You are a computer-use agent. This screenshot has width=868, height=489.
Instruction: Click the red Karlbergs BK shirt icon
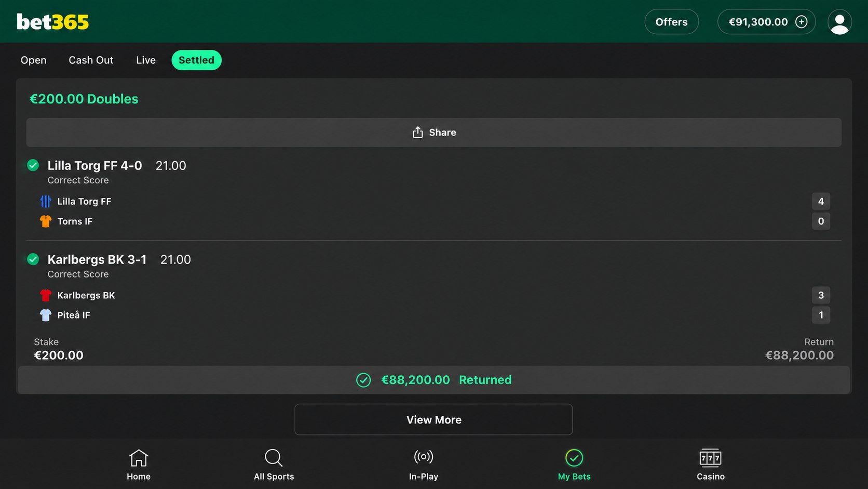[x=46, y=295]
